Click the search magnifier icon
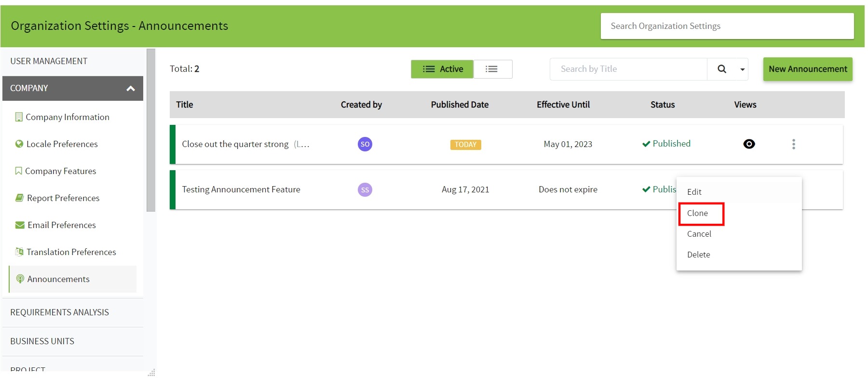The image size is (868, 378). click(x=721, y=69)
